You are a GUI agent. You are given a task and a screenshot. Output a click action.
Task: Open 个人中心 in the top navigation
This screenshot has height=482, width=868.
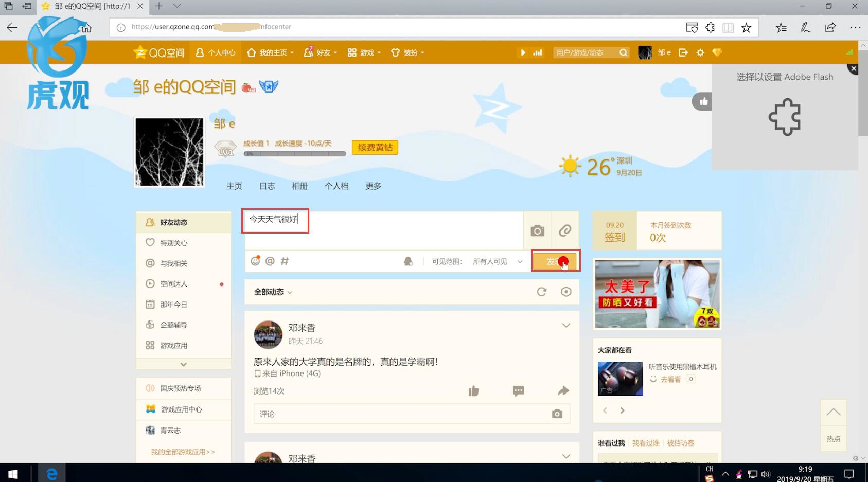coord(216,52)
